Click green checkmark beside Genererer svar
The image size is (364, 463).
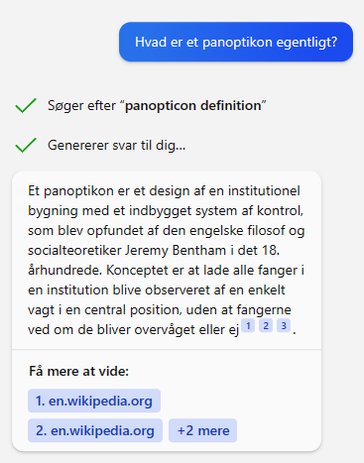pyautogui.click(x=26, y=145)
